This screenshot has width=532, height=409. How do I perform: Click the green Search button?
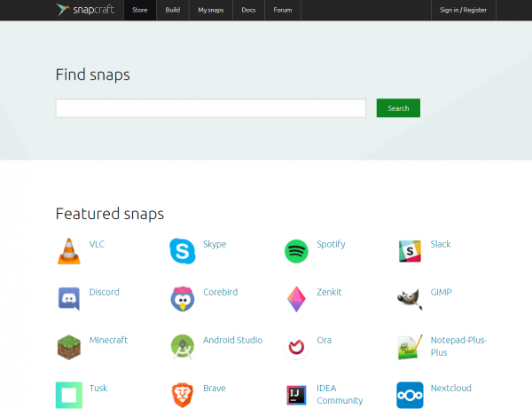point(398,108)
